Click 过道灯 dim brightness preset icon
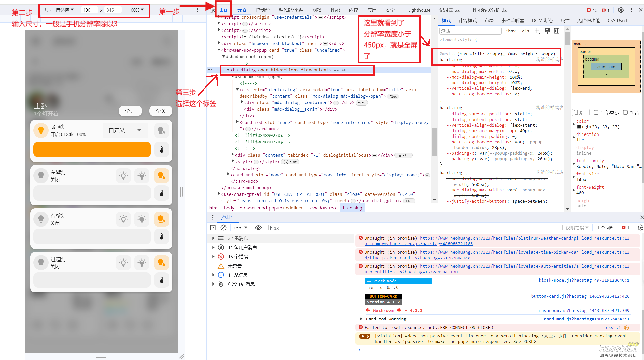The width and height of the screenshot is (644, 360). point(123,263)
